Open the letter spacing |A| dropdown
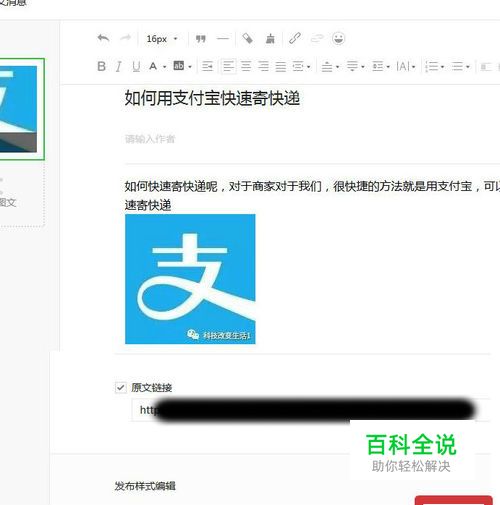500x505 pixels. (x=406, y=66)
